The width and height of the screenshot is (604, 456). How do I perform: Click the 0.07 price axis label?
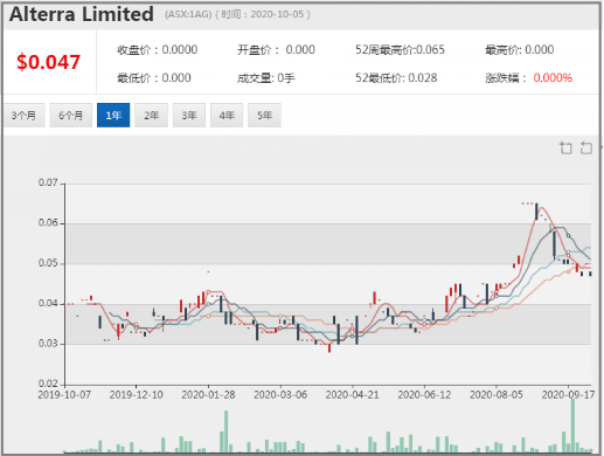48,183
